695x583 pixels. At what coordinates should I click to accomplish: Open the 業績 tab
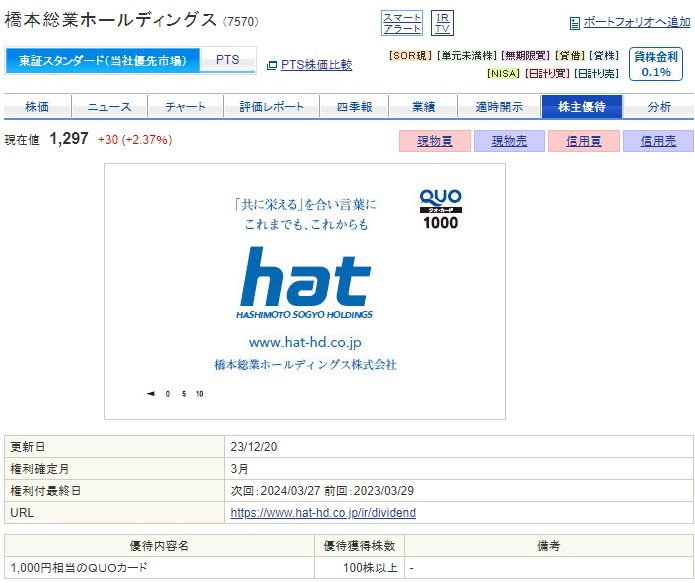coord(423,107)
